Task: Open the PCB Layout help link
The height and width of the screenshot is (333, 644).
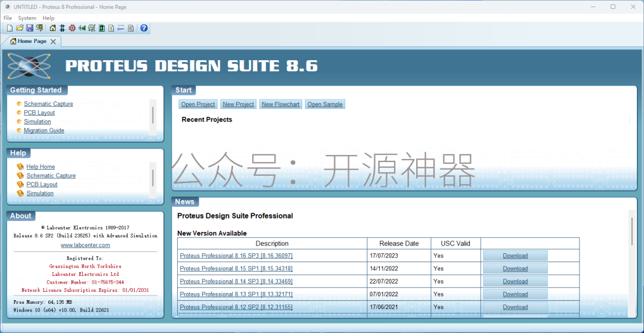Action: tap(42, 185)
